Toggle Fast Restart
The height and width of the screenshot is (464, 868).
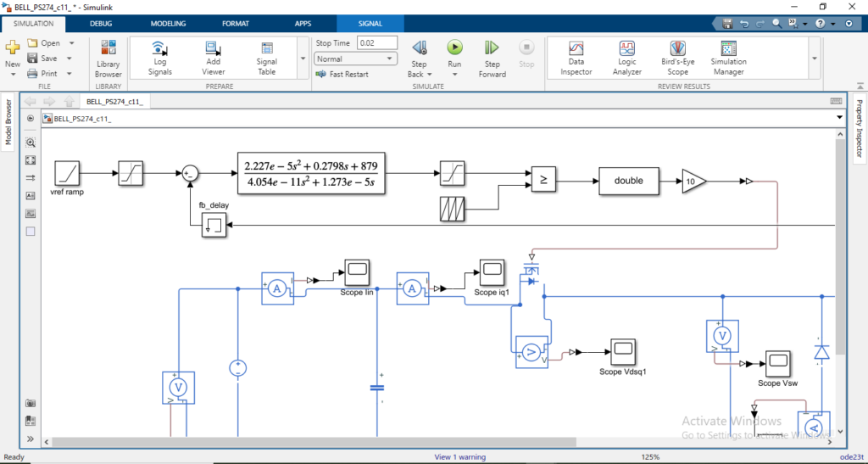[x=342, y=74]
